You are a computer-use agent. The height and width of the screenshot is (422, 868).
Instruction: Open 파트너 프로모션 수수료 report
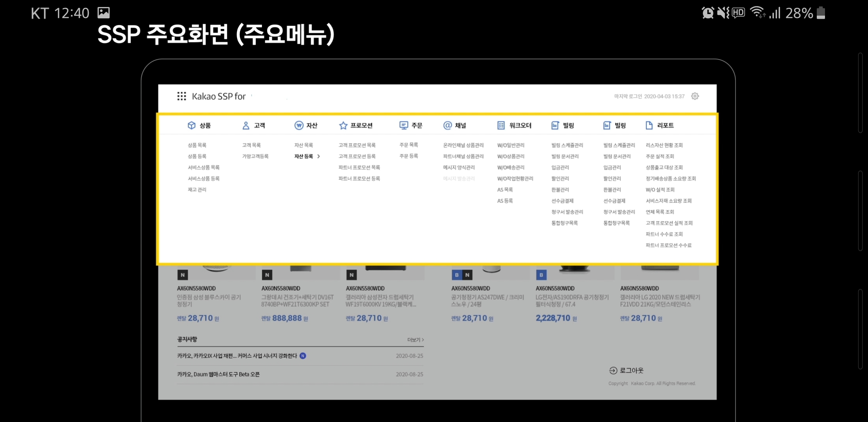669,245
